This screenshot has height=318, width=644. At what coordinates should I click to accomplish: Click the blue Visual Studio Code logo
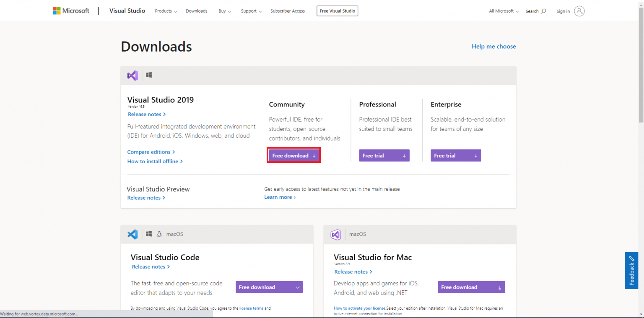pyautogui.click(x=132, y=234)
